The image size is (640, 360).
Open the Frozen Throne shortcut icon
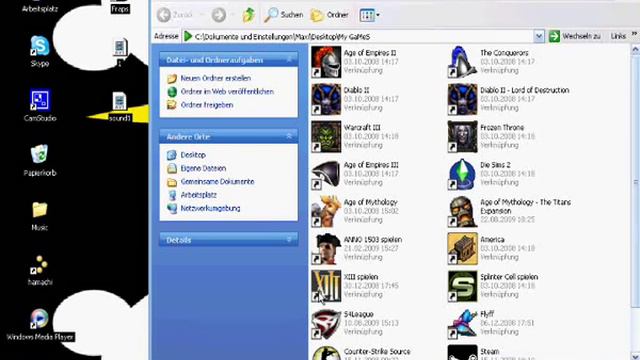tap(462, 137)
